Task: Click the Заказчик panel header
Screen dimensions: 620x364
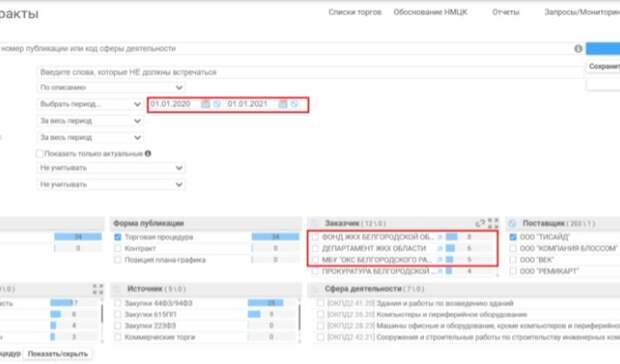Action: coord(403,223)
